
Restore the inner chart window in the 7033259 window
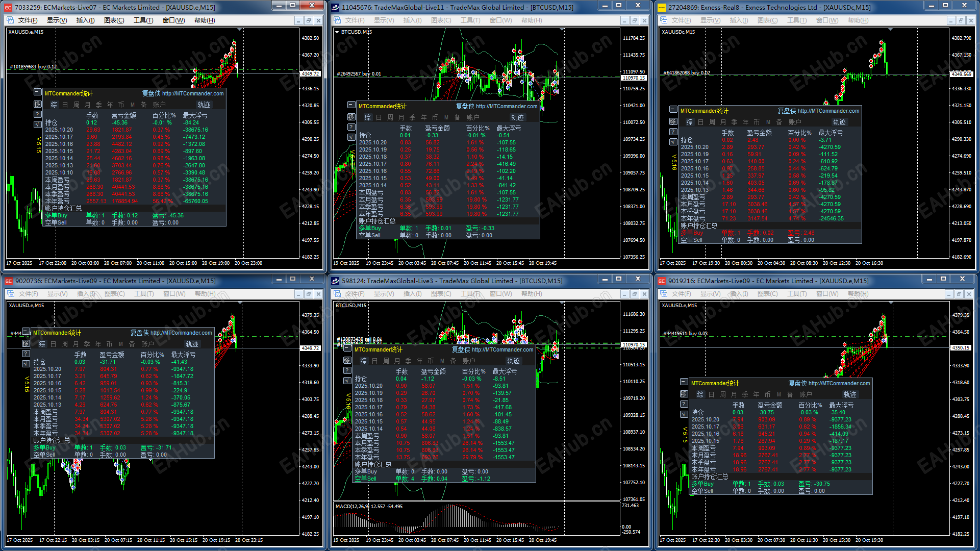(x=308, y=20)
